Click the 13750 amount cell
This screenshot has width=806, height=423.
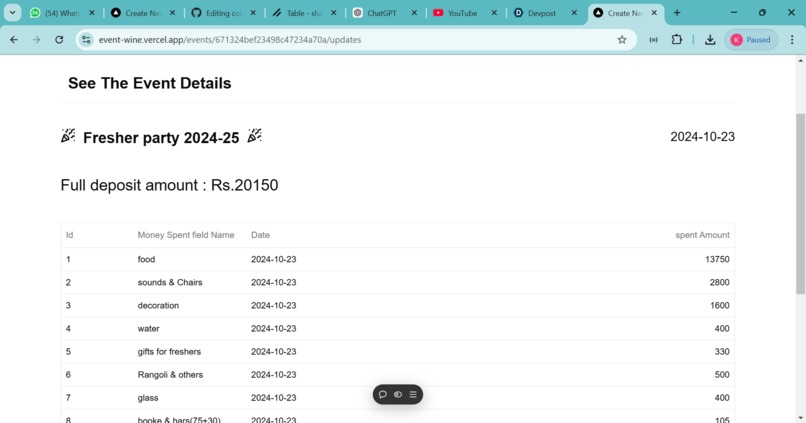click(717, 259)
